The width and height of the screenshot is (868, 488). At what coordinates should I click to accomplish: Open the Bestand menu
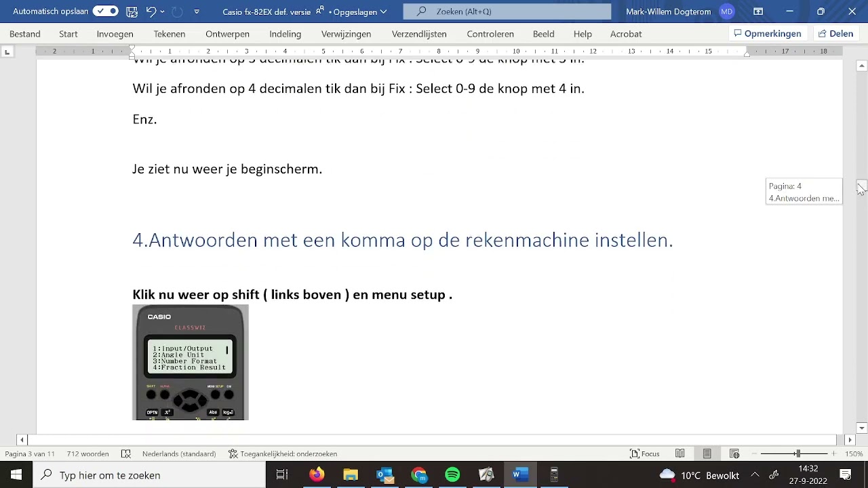click(x=25, y=34)
